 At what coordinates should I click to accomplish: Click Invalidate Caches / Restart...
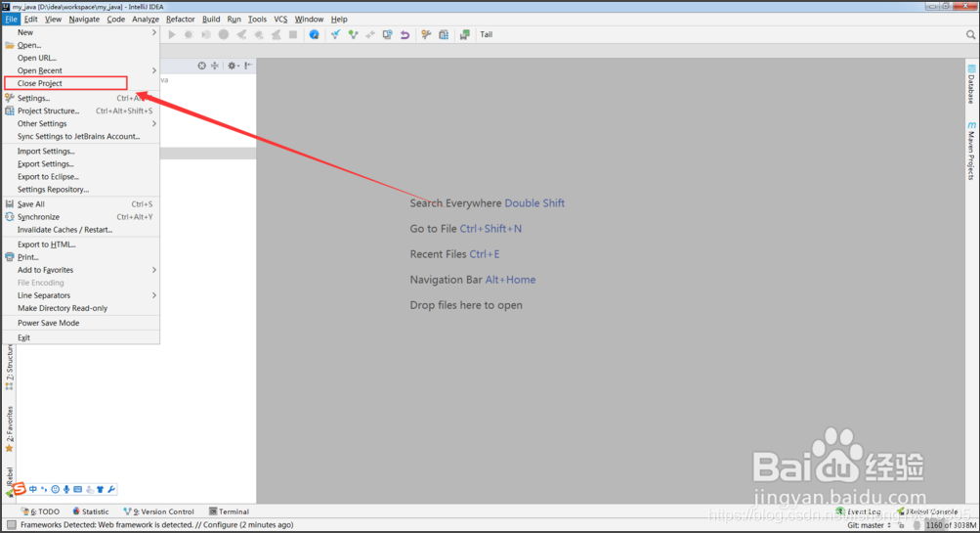81,230
